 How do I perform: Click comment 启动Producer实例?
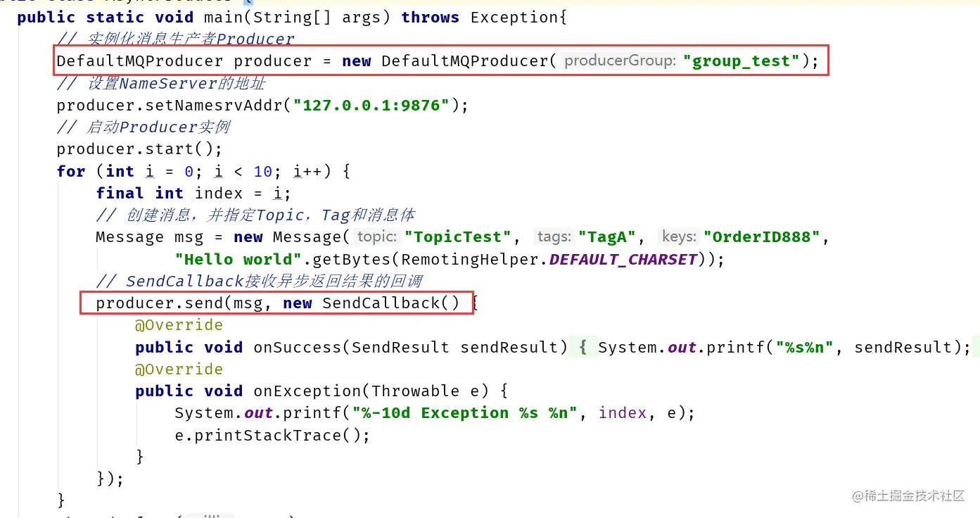(144, 127)
